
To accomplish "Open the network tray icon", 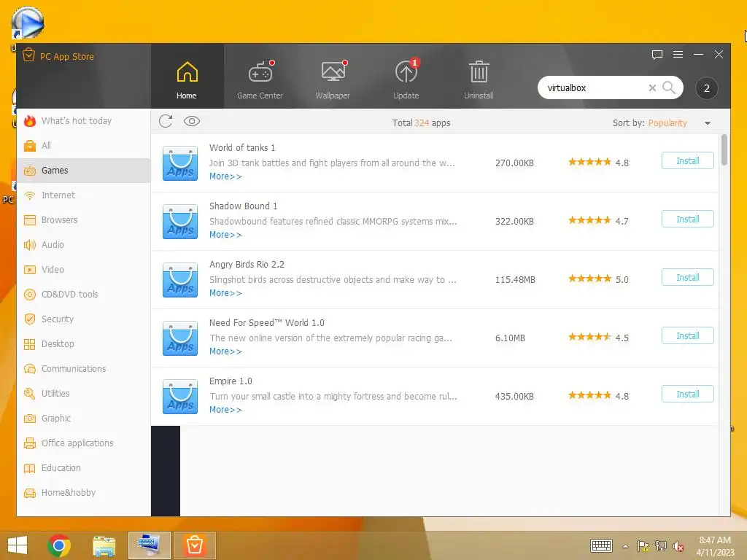I will [x=661, y=545].
